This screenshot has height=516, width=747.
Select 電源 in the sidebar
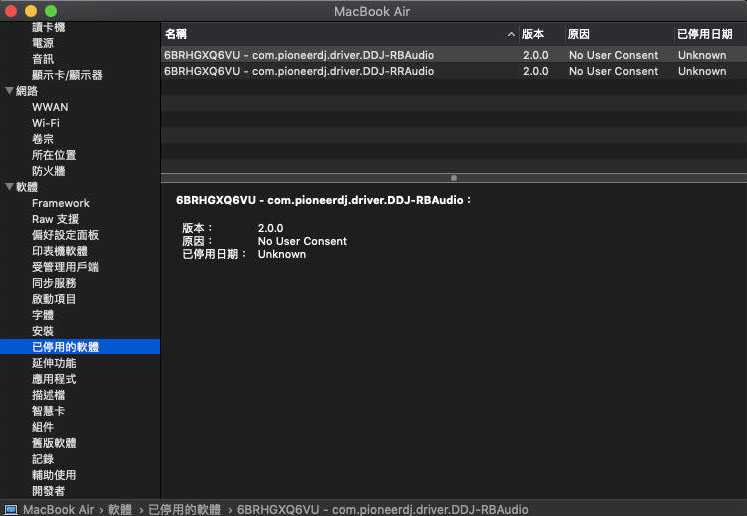43,43
